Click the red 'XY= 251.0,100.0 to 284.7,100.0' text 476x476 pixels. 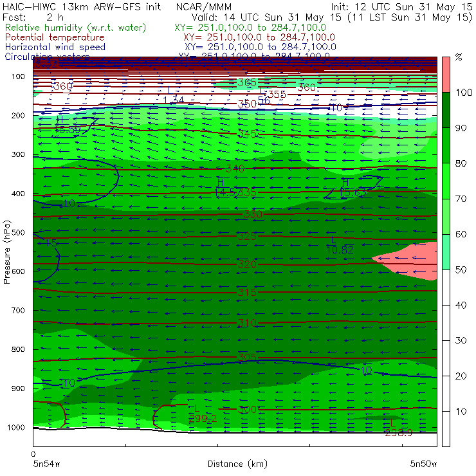click(x=259, y=37)
